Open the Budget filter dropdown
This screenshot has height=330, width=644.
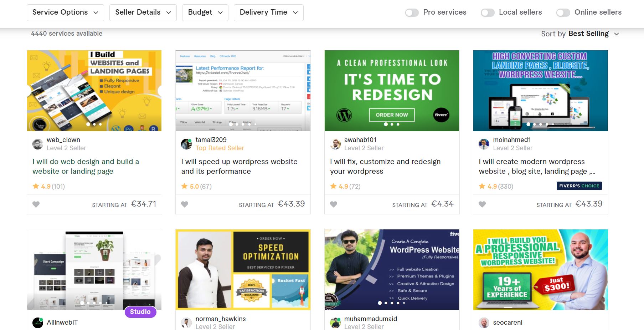[x=205, y=12]
